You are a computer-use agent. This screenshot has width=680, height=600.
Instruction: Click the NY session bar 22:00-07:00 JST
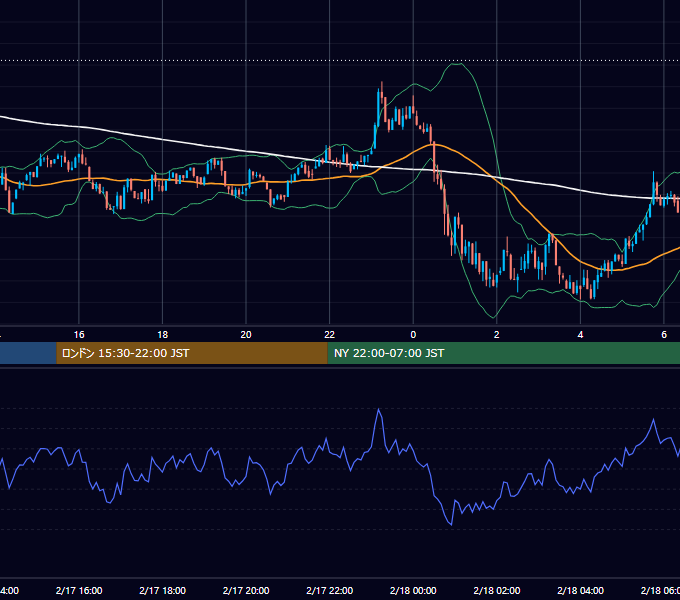(503, 353)
